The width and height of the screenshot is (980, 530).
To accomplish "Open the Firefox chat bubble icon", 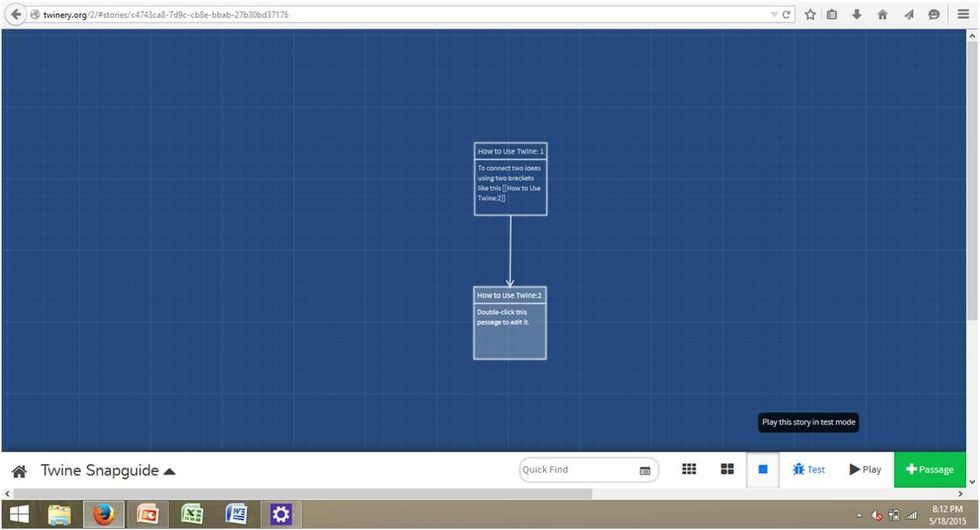I will pos(934,14).
